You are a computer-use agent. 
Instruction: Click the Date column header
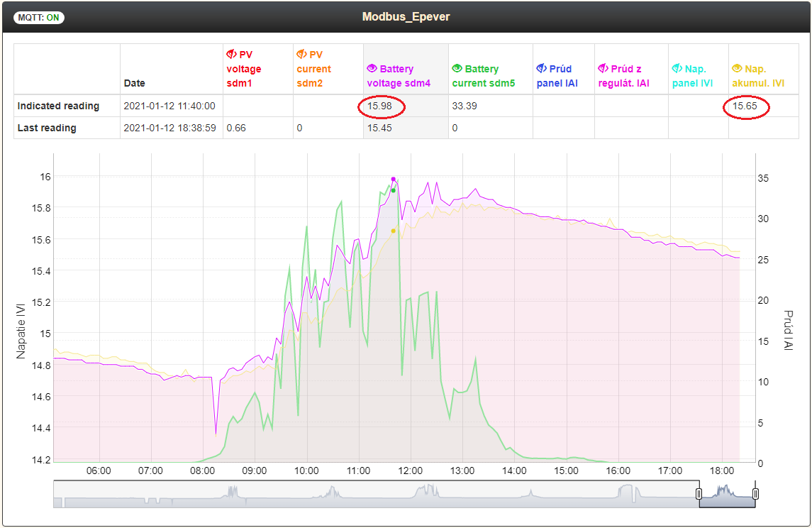pos(134,83)
